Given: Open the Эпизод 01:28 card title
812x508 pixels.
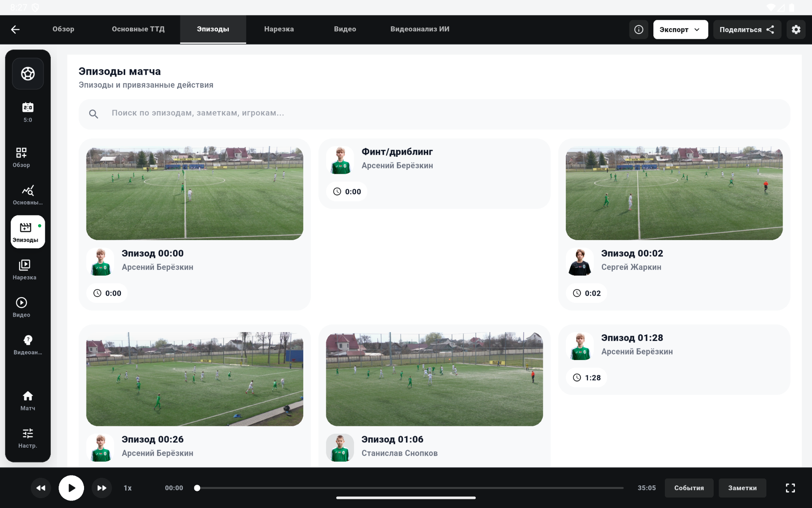Looking at the screenshot, I should click(632, 338).
